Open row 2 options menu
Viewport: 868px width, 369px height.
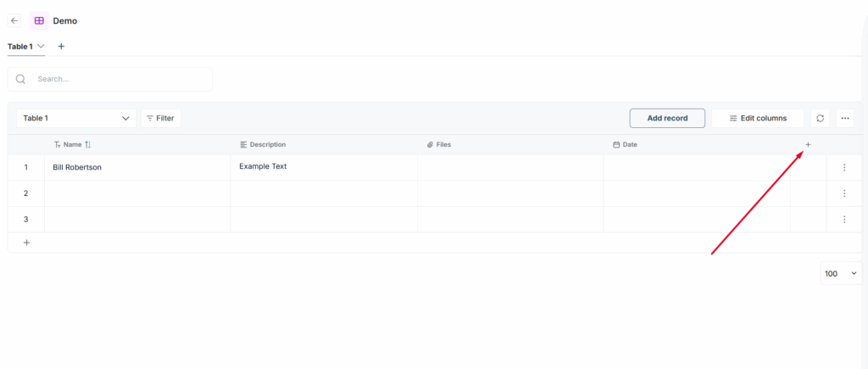844,193
